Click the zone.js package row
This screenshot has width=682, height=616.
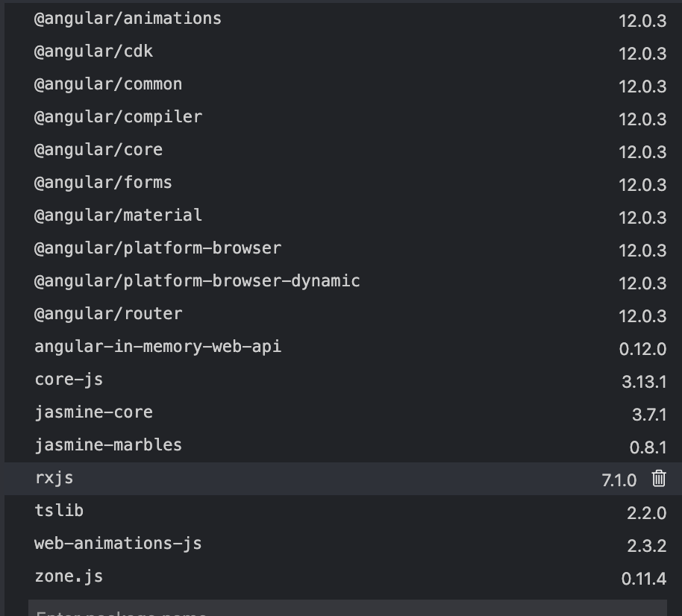(69, 576)
